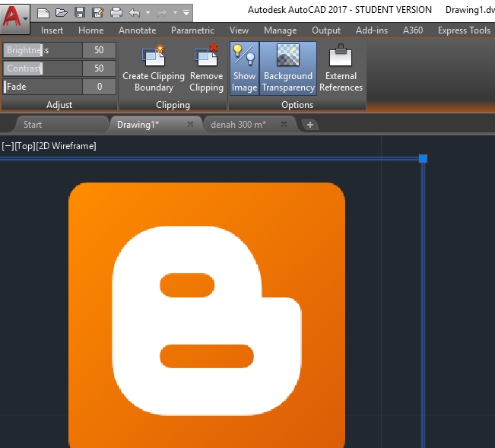Click the Plot printer icon
Image resolution: width=495 pixels, height=448 pixels.
[116, 12]
